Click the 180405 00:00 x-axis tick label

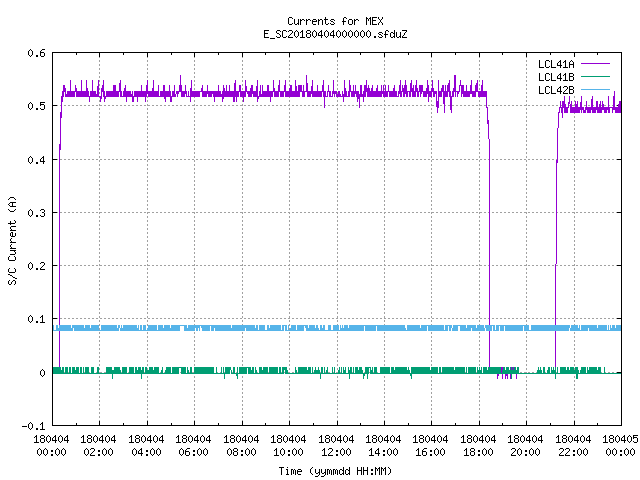click(620, 446)
